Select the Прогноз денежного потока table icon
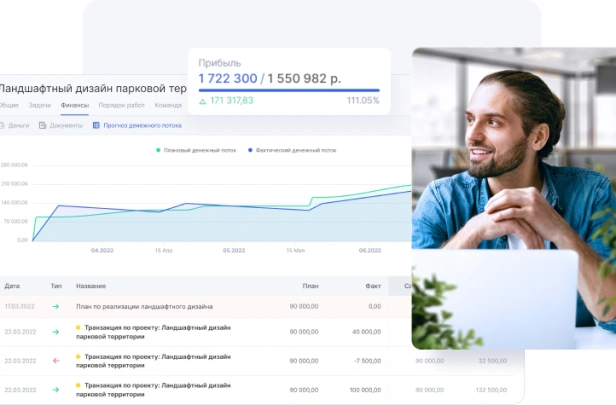Image resolution: width=616 pixels, height=405 pixels. click(96, 126)
